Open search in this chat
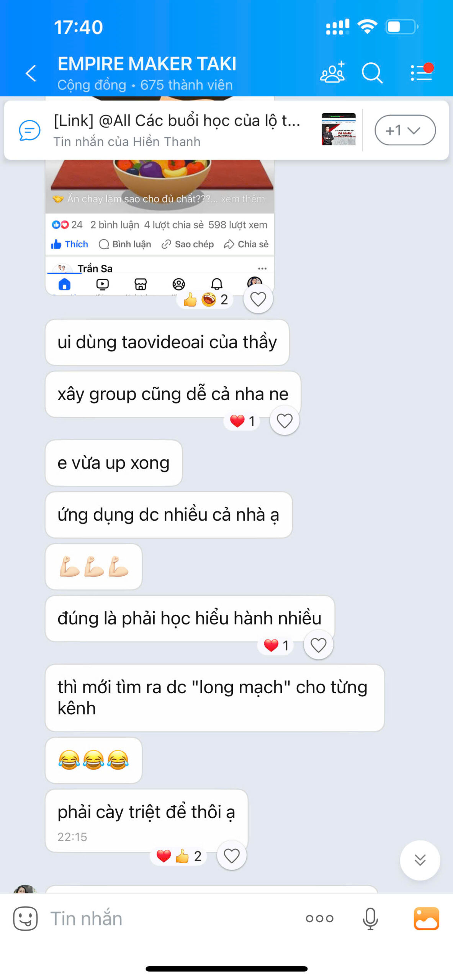453x980 pixels. click(x=372, y=73)
